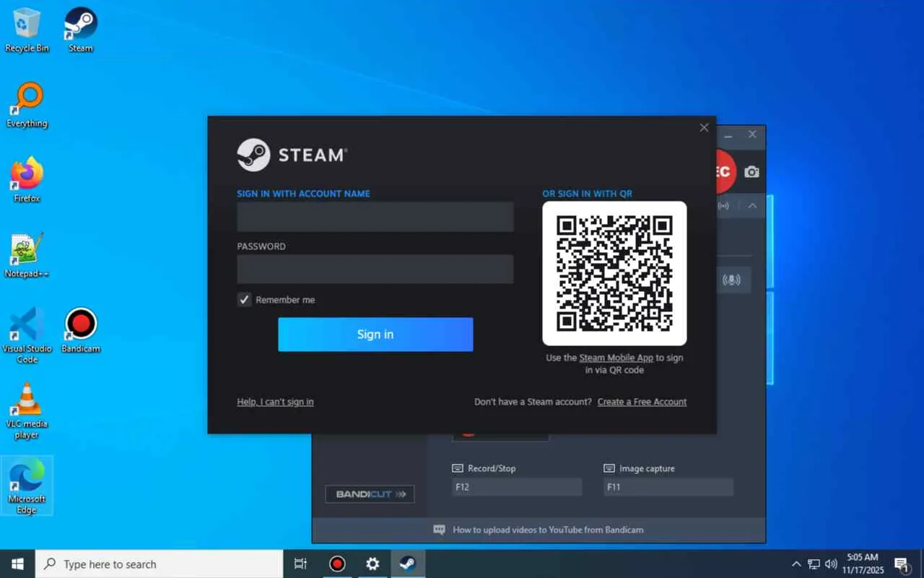Close the Steam sign-in dialog
Viewport: 924px width, 578px height.
[x=704, y=128]
